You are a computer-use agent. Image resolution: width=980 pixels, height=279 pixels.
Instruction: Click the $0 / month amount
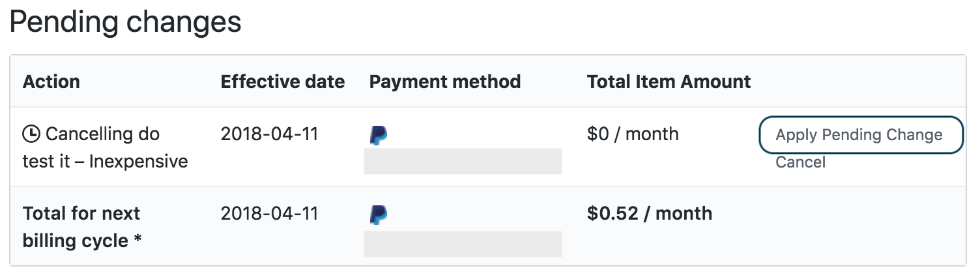point(633,134)
